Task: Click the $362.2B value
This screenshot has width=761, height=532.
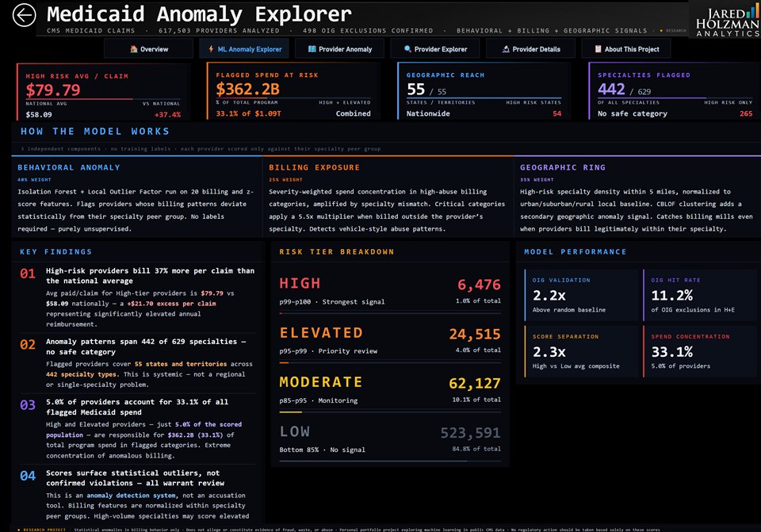Action: coord(247,89)
